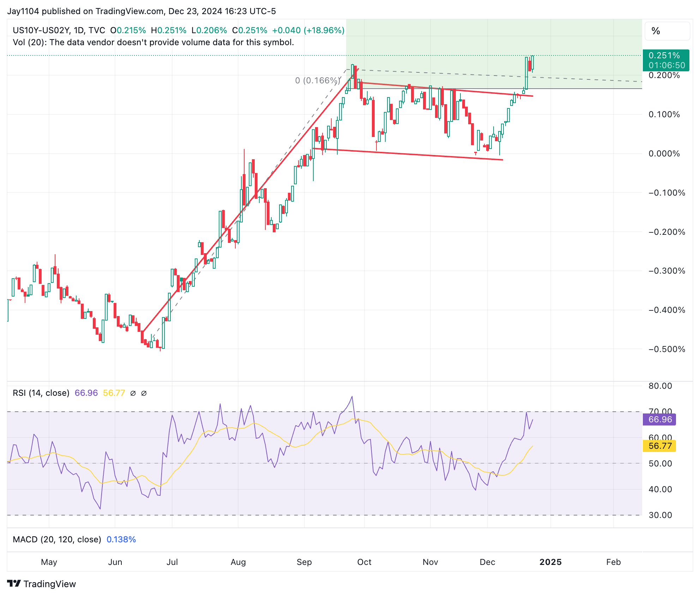Click the 2025 label on time axis
The height and width of the screenshot is (596, 700).
pyautogui.click(x=550, y=562)
